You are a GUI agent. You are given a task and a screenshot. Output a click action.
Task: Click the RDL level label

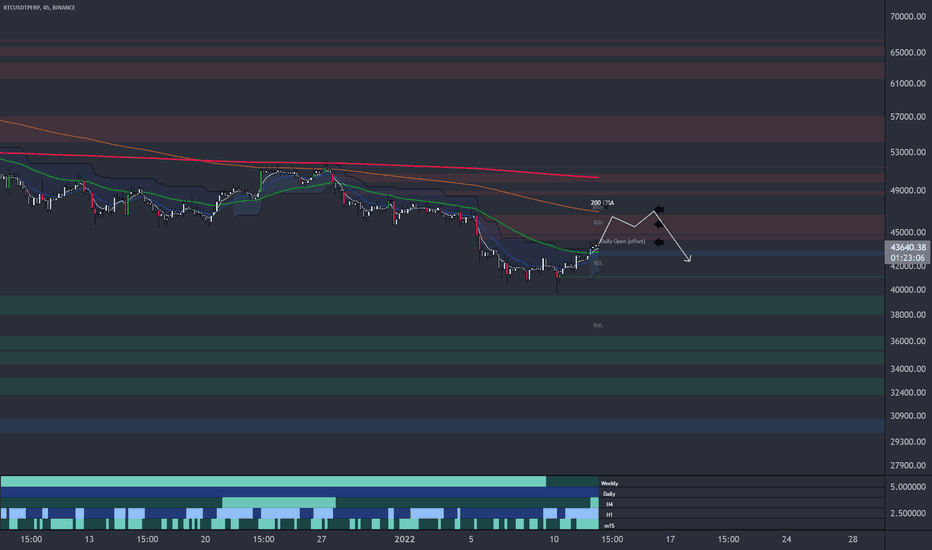click(598, 263)
